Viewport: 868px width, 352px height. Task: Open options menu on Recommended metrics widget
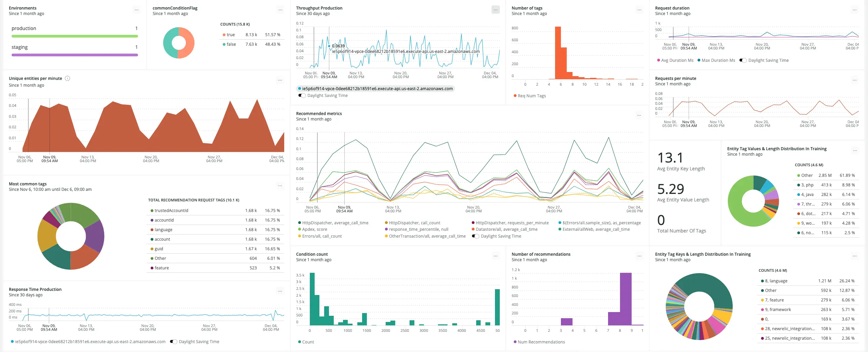(639, 115)
